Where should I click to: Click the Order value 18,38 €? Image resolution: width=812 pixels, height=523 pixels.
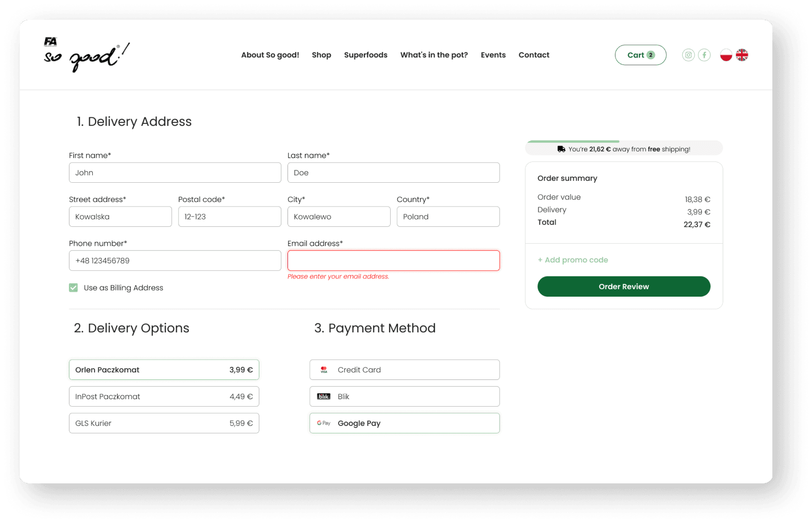697,200
